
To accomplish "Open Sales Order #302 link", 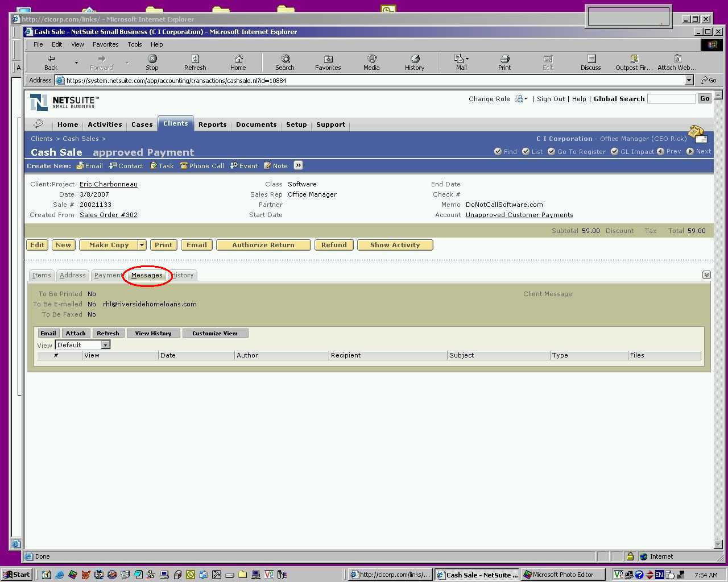I will pos(109,215).
